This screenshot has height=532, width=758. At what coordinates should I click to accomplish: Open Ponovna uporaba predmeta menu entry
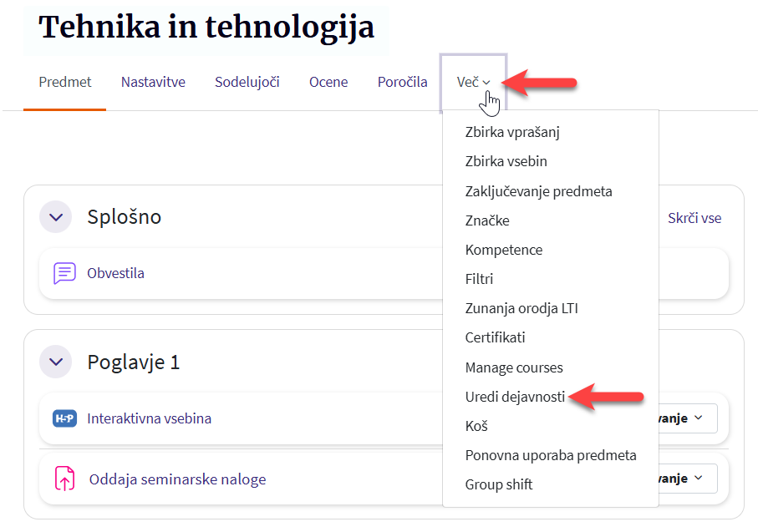click(x=551, y=455)
